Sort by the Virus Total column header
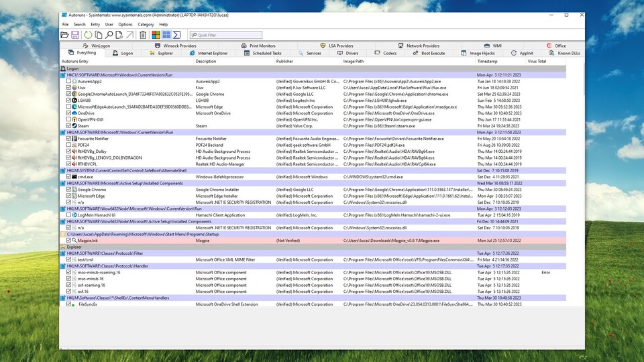644x362 pixels. tap(545, 61)
